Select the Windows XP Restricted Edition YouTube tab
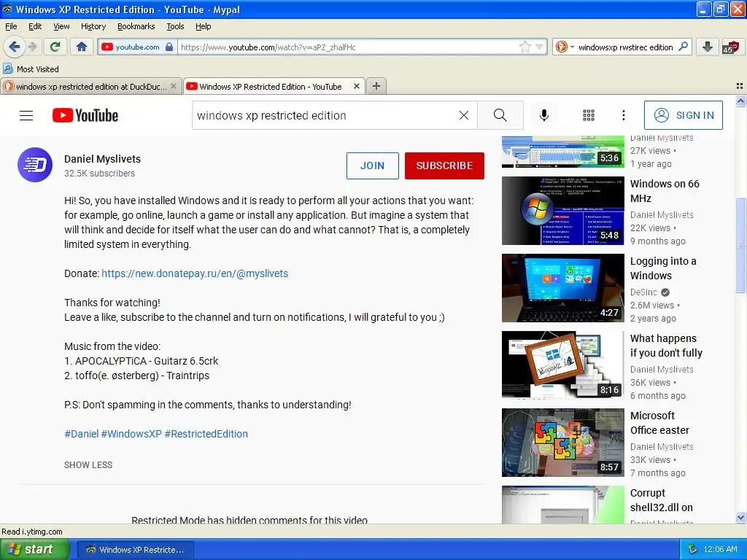747x560 pixels. pos(269,87)
